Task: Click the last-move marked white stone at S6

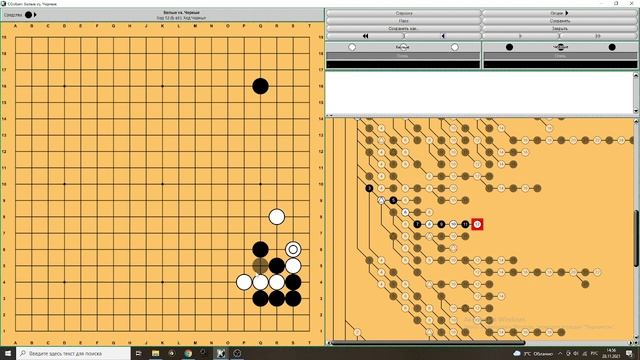Action: tap(293, 249)
